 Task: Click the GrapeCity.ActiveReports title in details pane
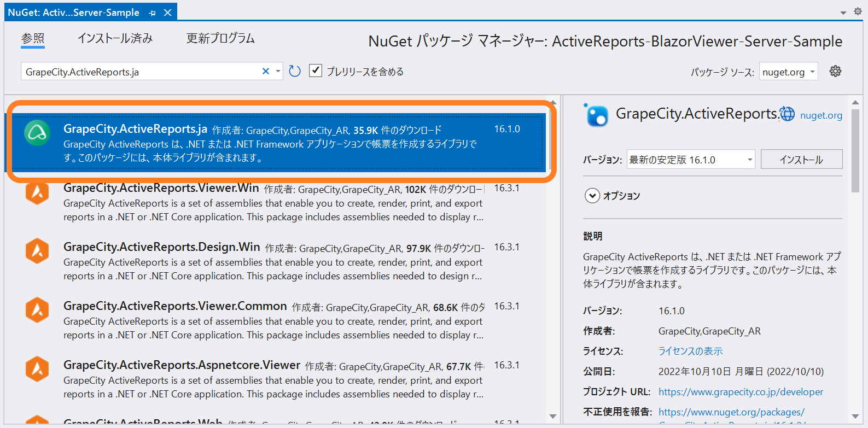tap(697, 114)
